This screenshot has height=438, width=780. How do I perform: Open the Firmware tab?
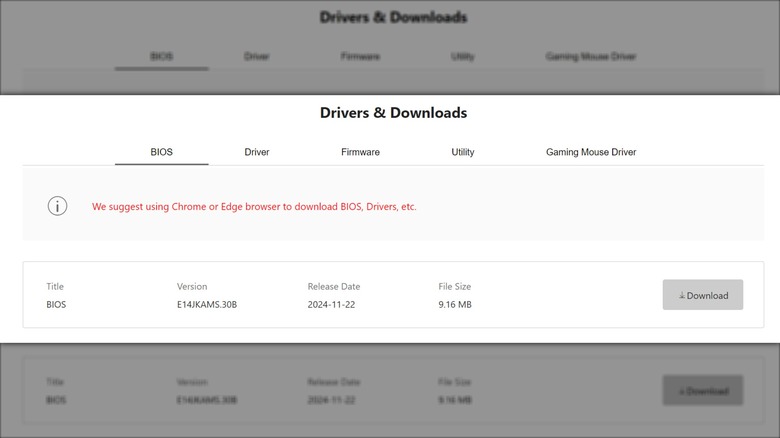point(360,152)
